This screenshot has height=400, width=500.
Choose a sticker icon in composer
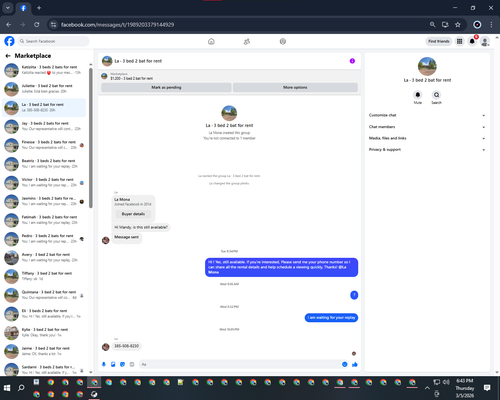click(122, 364)
